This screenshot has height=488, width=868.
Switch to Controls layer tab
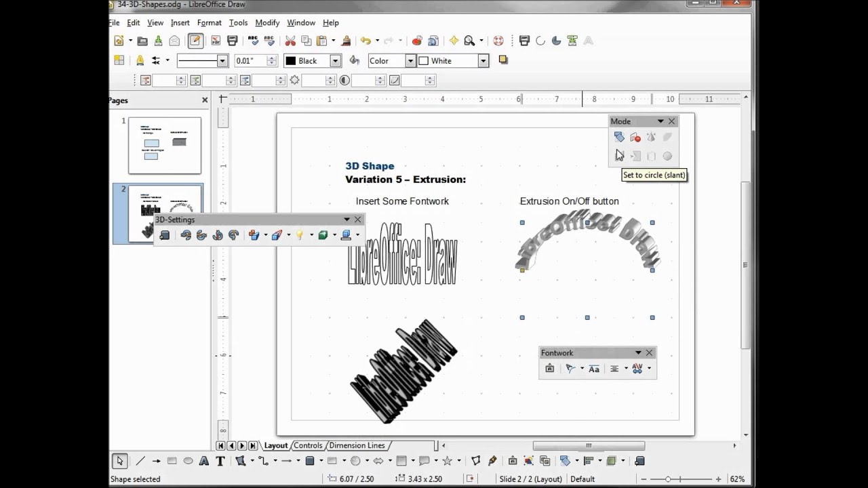click(x=308, y=445)
